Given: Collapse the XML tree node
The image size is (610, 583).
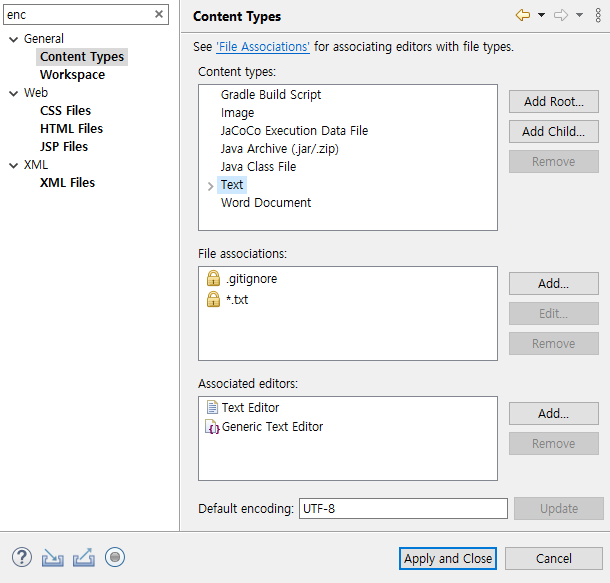Looking at the screenshot, I should click(x=14, y=166).
